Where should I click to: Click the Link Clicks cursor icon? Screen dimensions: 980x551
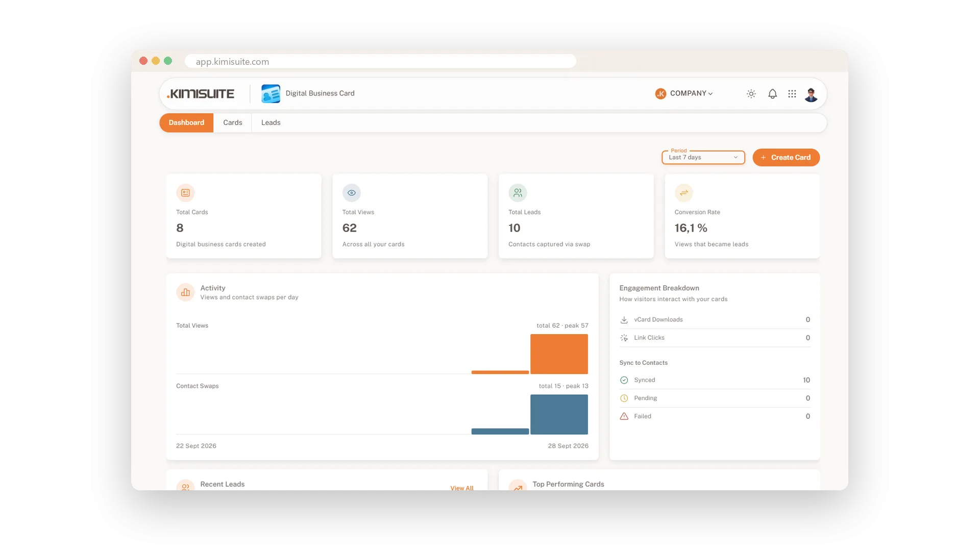[624, 338]
